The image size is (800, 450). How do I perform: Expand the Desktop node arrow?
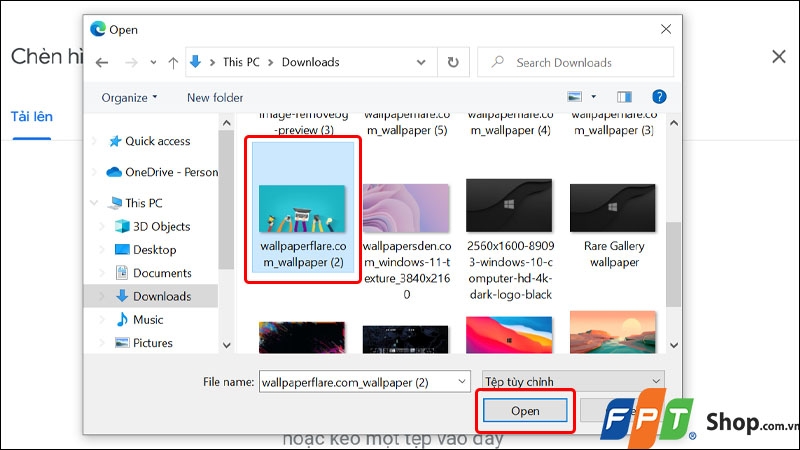click(x=102, y=250)
